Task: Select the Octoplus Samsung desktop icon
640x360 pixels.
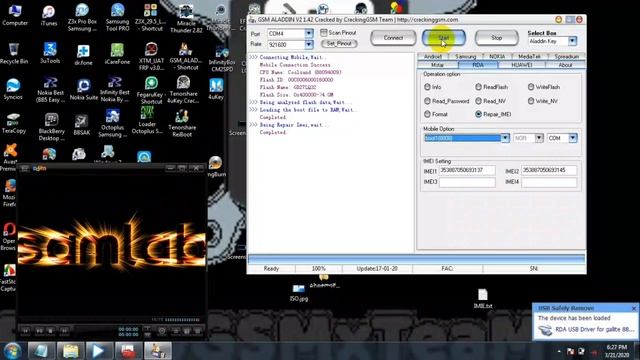Action: point(112,123)
